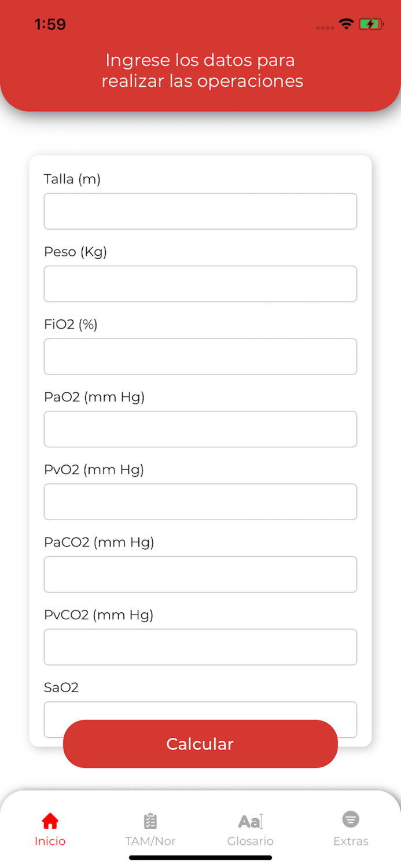Click the Peso (Kg) text box
The image size is (401, 868).
coord(200,284)
